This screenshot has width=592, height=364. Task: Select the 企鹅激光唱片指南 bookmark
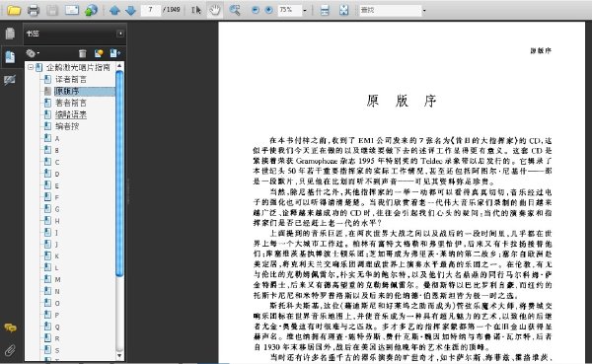tap(78, 68)
